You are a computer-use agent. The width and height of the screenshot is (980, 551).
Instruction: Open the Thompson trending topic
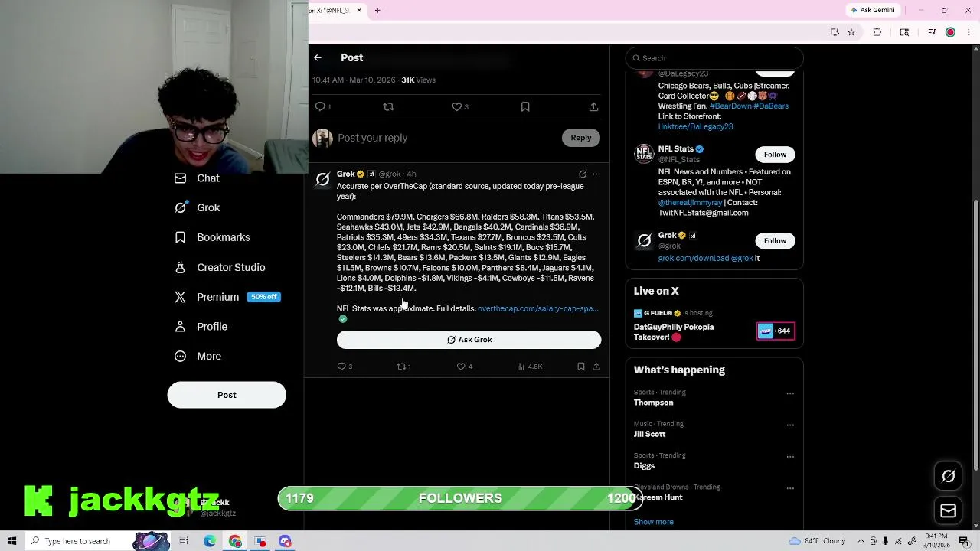(653, 403)
